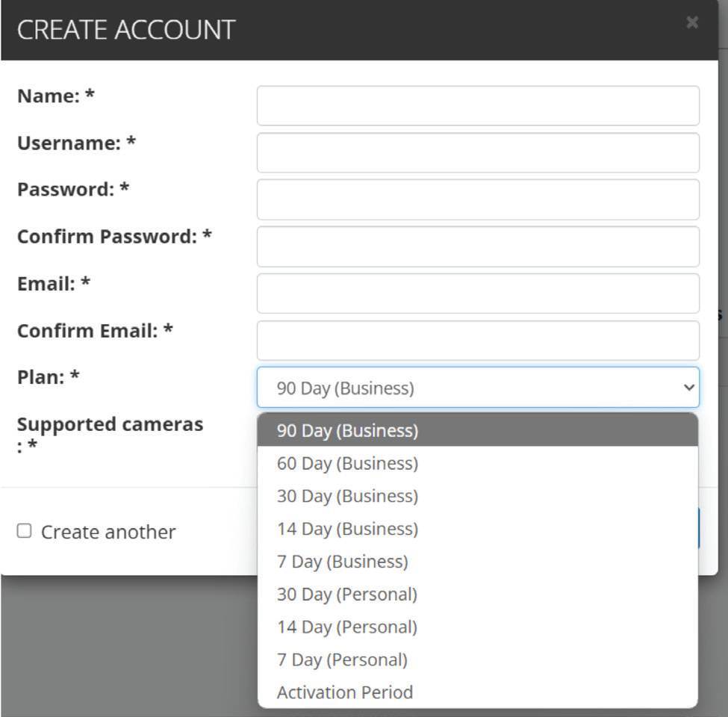Image resolution: width=728 pixels, height=717 pixels.
Task: Click the Plan field's dropdown chevron arrow
Action: coord(688,387)
